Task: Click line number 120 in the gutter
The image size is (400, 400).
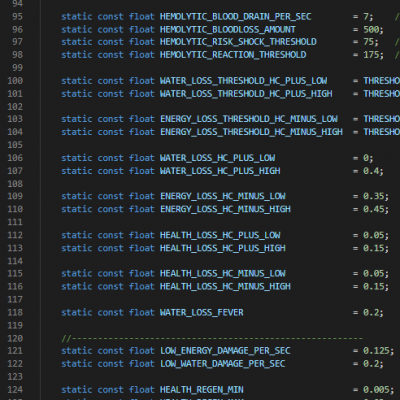Action: pos(15,338)
